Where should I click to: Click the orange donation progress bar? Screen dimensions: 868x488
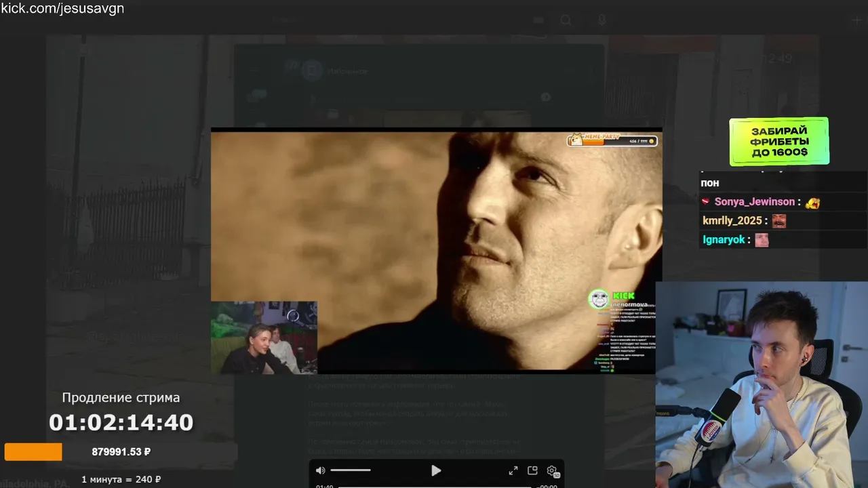tap(33, 452)
